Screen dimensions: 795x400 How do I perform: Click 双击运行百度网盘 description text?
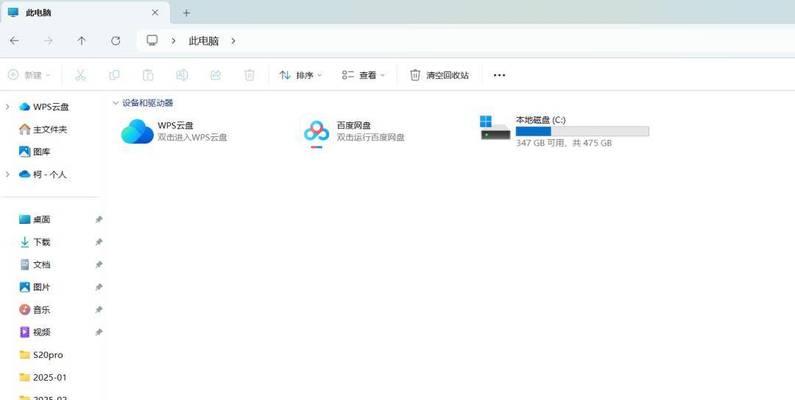point(371,137)
